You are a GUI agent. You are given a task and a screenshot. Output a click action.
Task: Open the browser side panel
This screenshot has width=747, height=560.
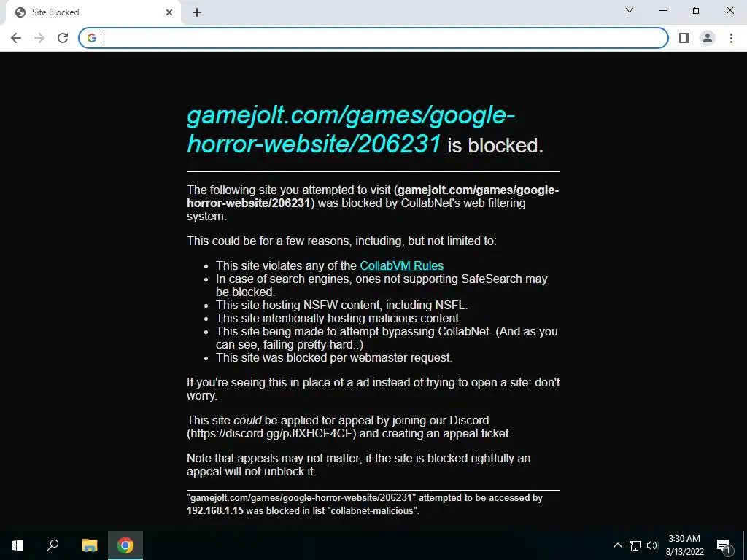click(x=684, y=38)
